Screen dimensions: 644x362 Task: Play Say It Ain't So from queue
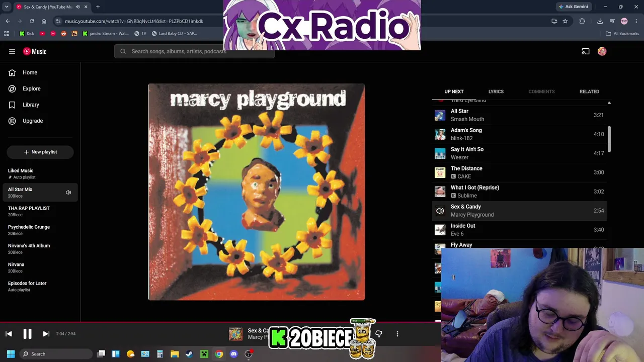tap(519, 153)
